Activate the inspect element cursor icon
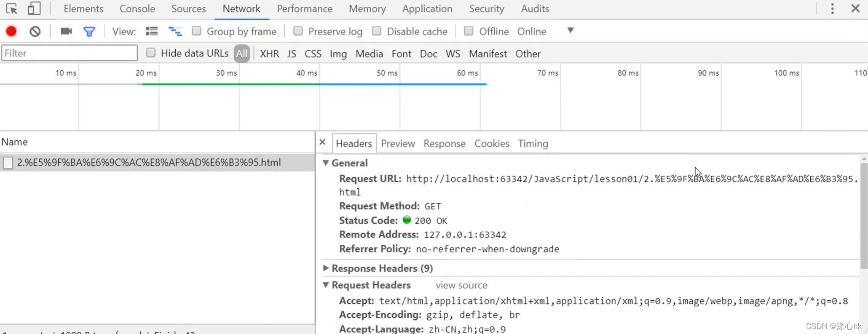The height and width of the screenshot is (334, 868). (x=12, y=8)
